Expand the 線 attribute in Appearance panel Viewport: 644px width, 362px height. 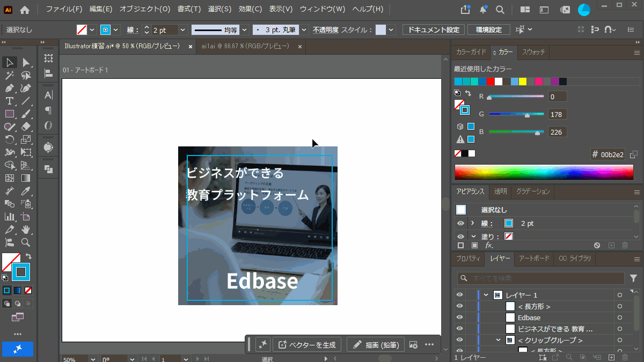coord(472,223)
